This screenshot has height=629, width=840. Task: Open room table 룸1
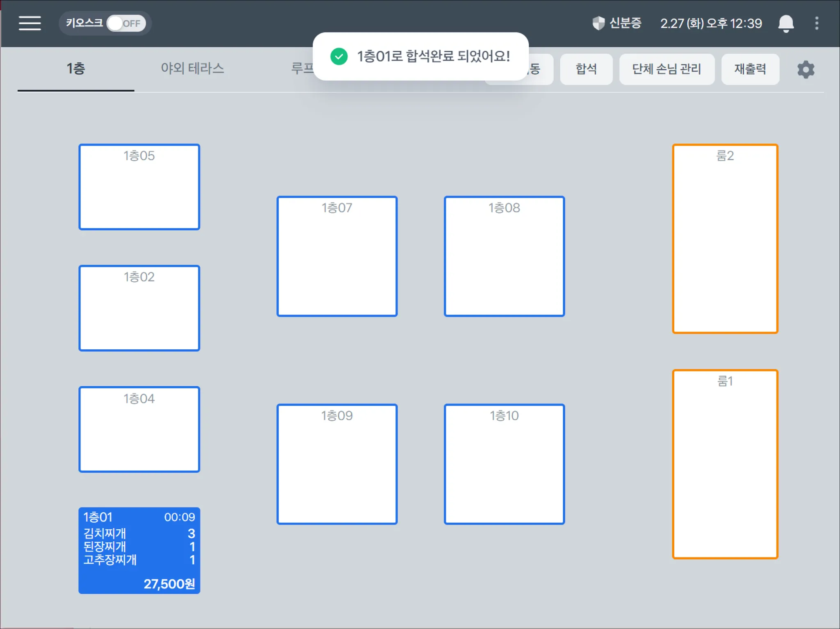coord(724,464)
